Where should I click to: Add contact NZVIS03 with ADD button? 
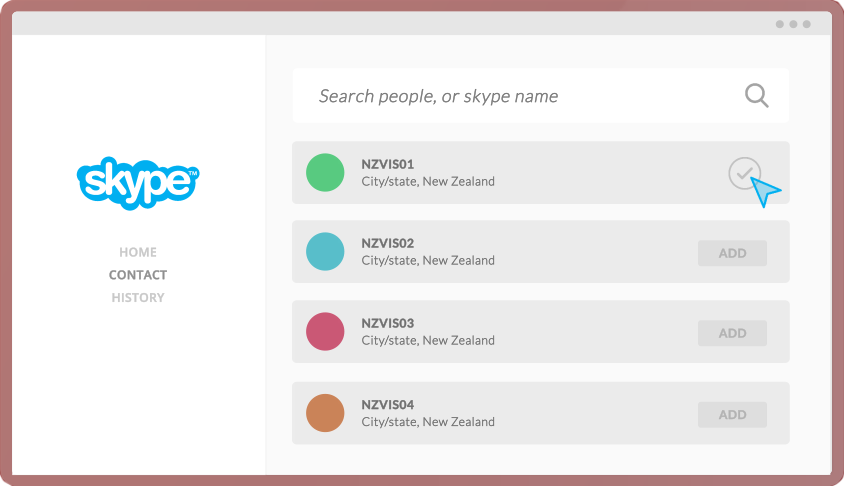point(732,333)
